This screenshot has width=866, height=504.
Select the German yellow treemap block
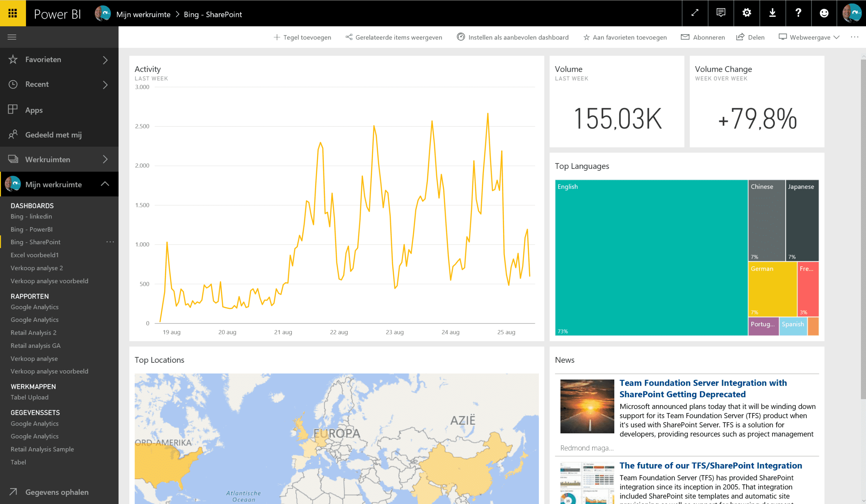[x=773, y=289]
